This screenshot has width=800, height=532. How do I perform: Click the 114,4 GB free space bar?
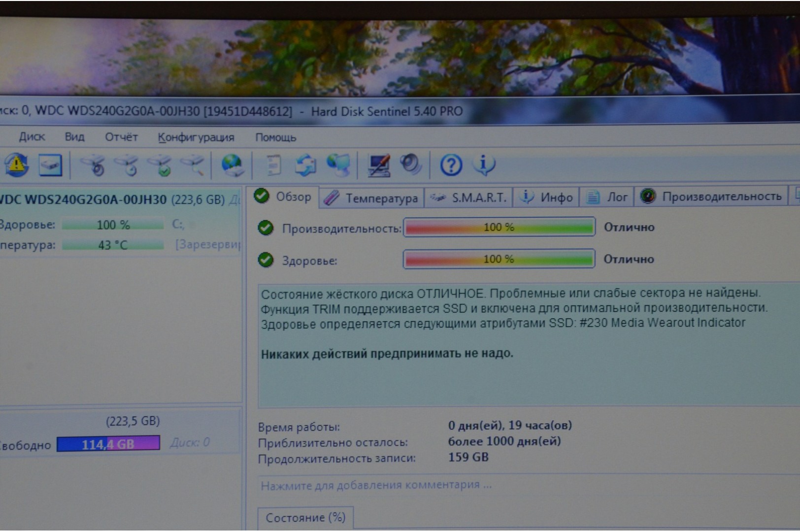(x=108, y=444)
